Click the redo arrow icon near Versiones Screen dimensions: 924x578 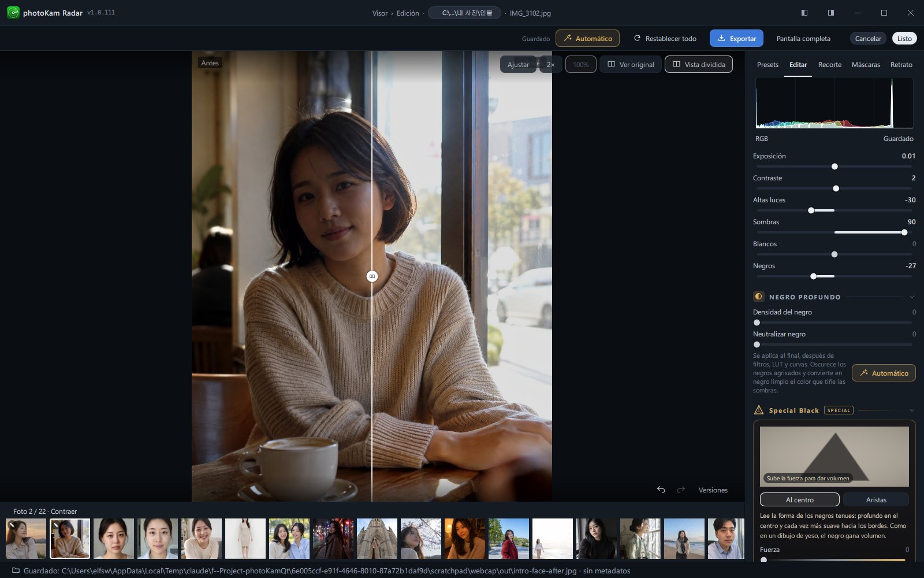click(681, 490)
